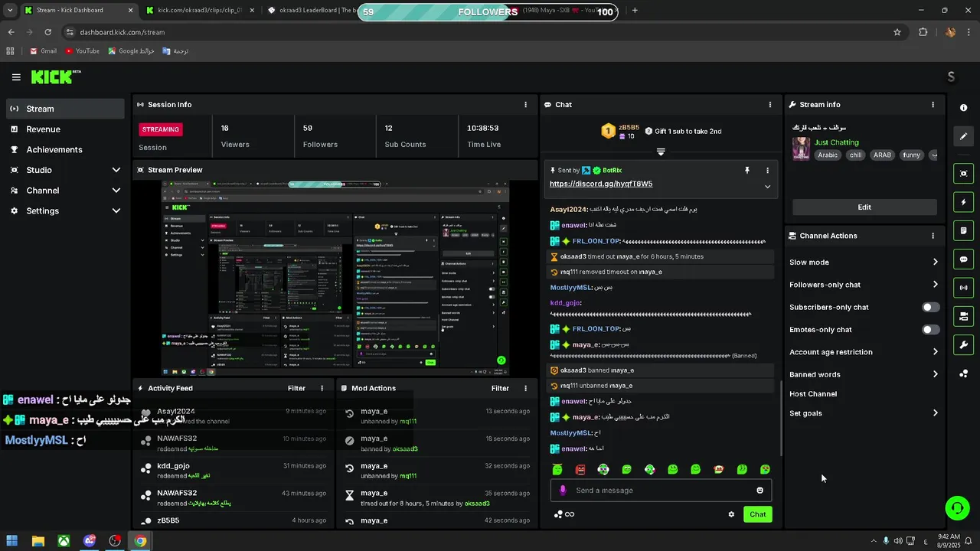Send message with Chat button
This screenshot has height=551, width=980.
pyautogui.click(x=757, y=514)
